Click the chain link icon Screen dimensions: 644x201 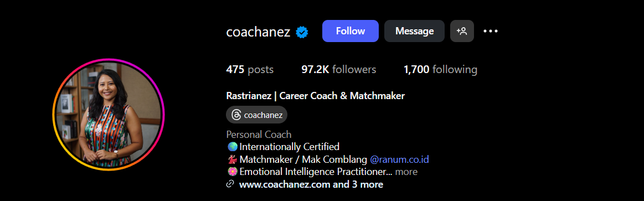[230, 184]
